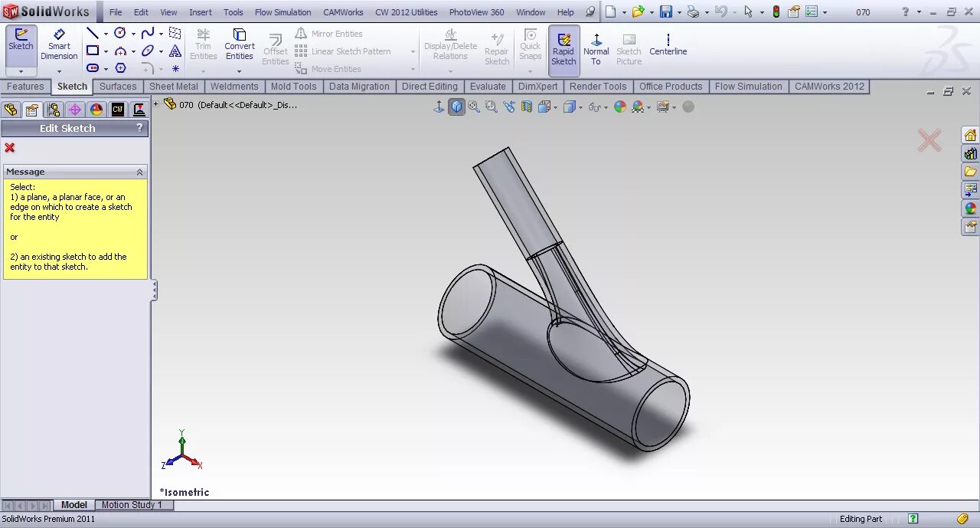Toggle shaded view cube button

[x=456, y=107]
